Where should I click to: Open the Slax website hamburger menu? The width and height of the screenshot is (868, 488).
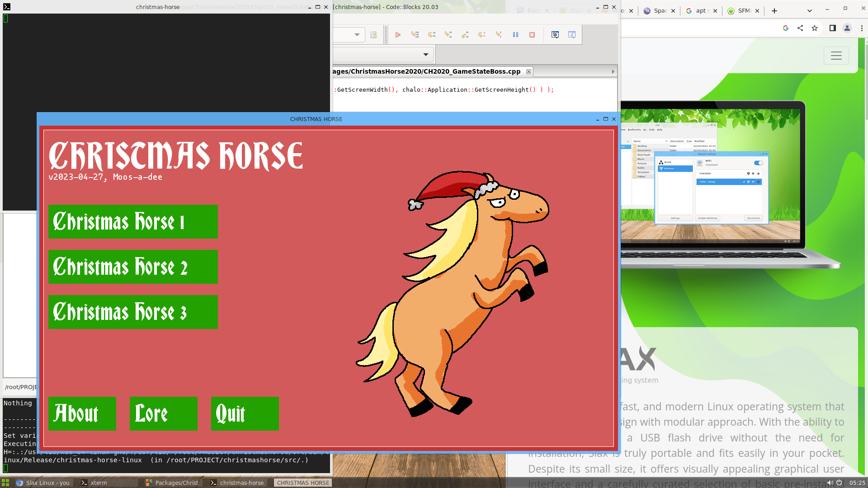pos(836,56)
